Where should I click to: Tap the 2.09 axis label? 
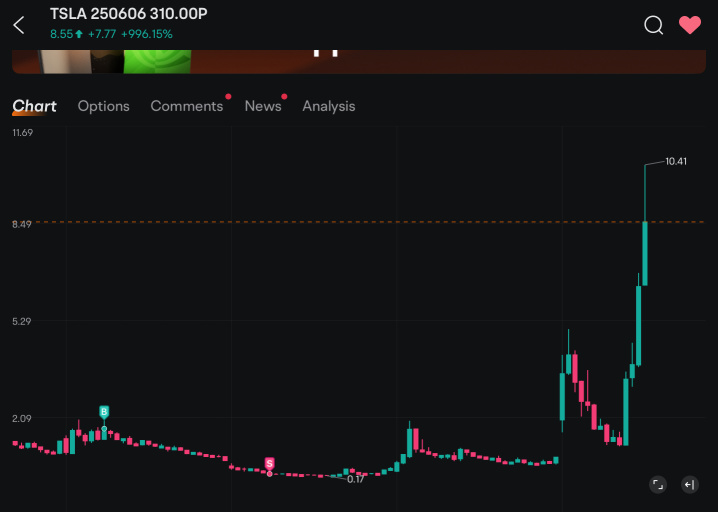(22, 418)
